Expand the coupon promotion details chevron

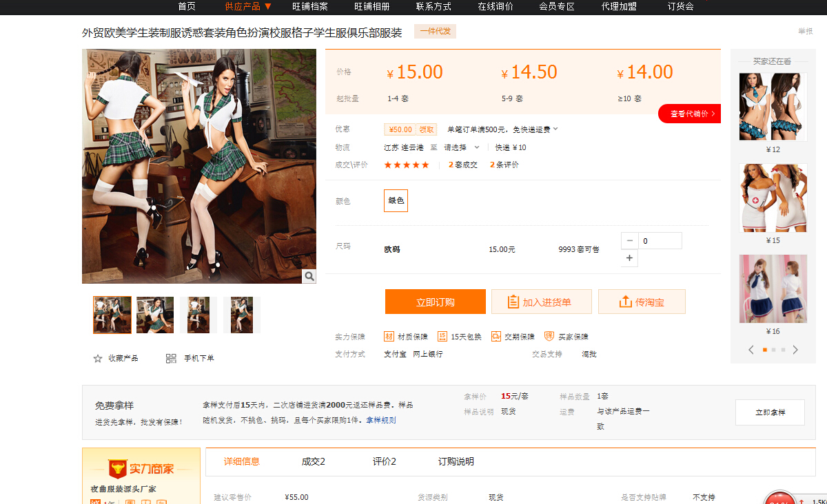point(555,129)
